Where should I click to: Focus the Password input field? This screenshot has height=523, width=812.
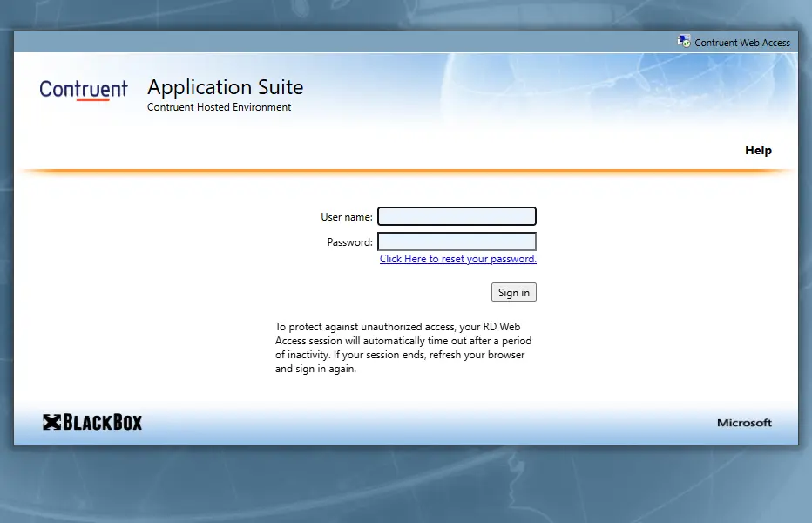457,241
